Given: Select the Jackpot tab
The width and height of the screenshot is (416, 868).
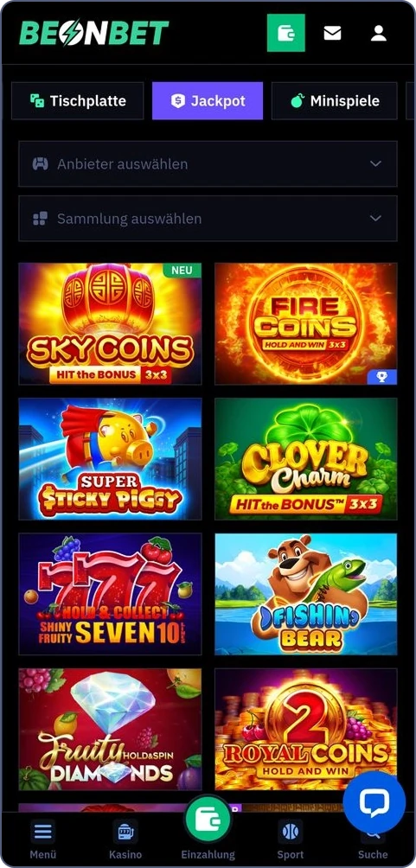Looking at the screenshot, I should point(208,101).
